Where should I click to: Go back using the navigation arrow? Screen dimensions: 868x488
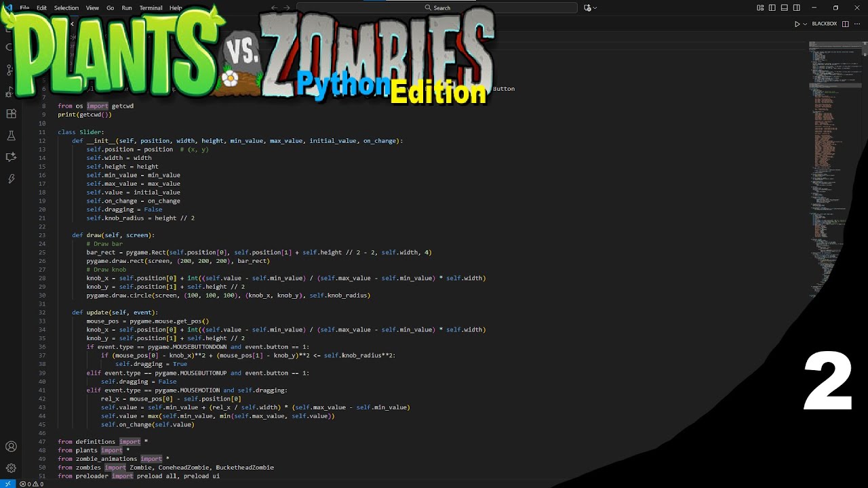pos(274,8)
